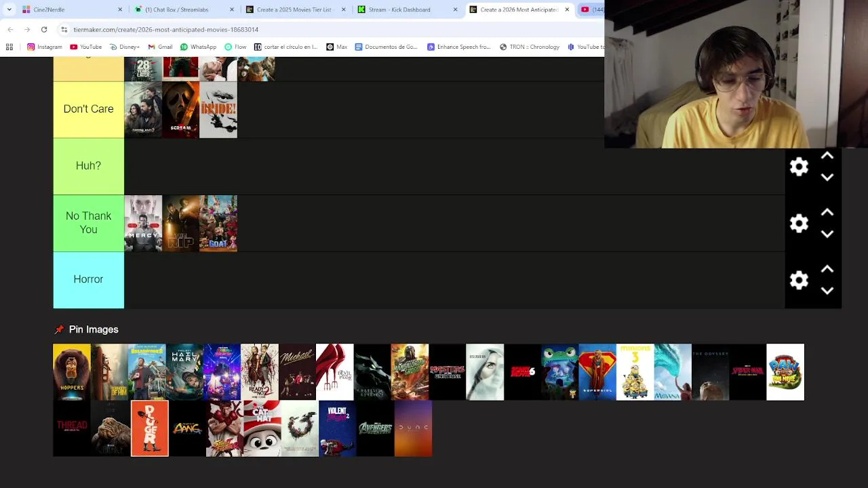Select the Devil Wears Prada poster
This screenshot has width=868, height=488.
[x=334, y=372]
